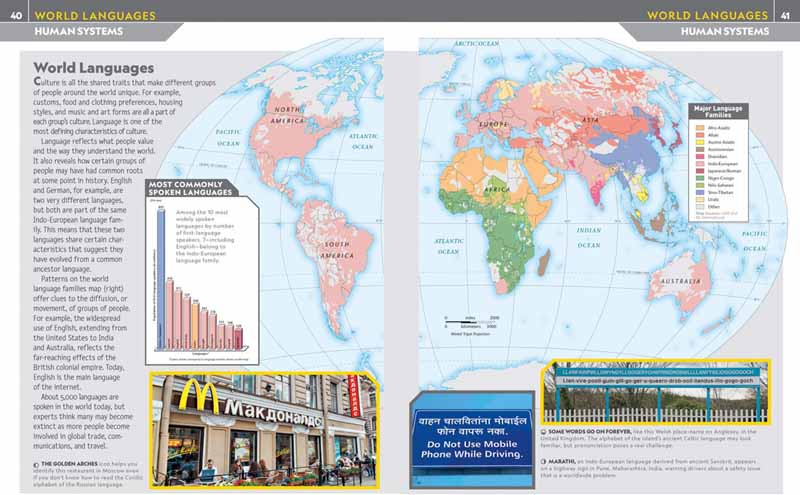Click page number 41
800x495 pixels.
(x=785, y=15)
